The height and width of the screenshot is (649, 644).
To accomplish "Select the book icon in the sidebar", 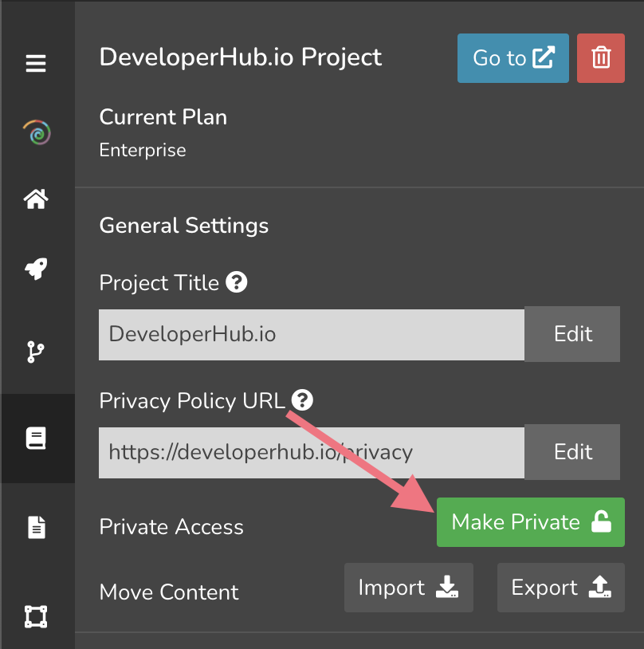I will tap(37, 438).
